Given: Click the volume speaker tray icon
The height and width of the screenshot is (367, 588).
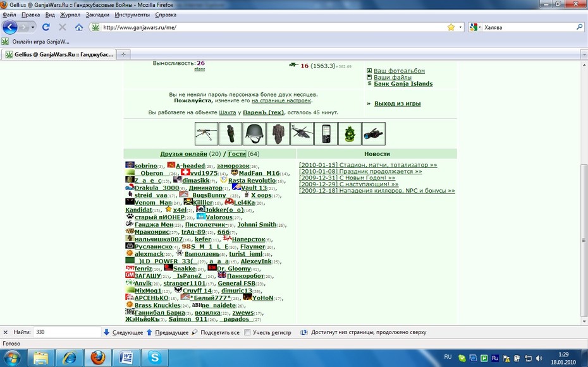Looking at the screenshot, I should click(539, 358).
